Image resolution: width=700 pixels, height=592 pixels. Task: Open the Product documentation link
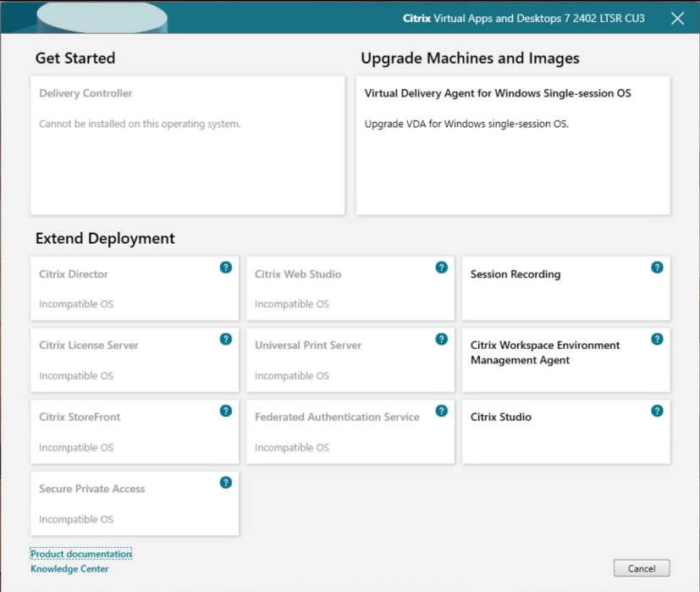pos(80,554)
